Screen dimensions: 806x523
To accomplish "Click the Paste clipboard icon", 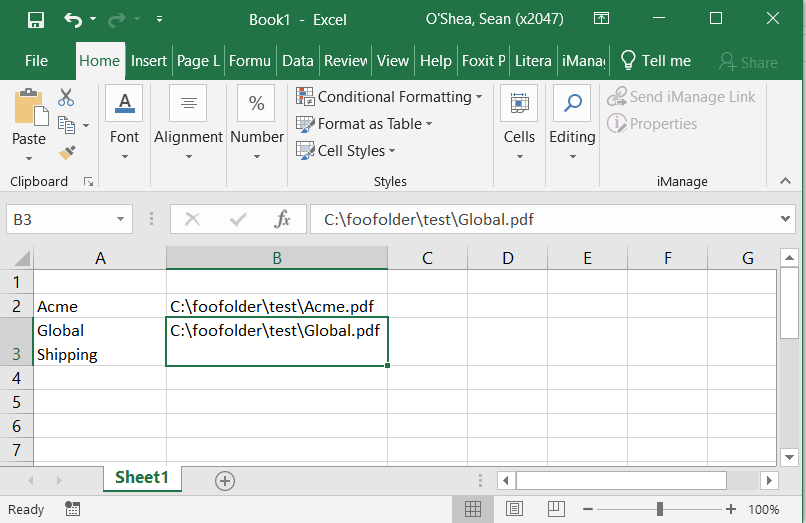I will 30,107.
